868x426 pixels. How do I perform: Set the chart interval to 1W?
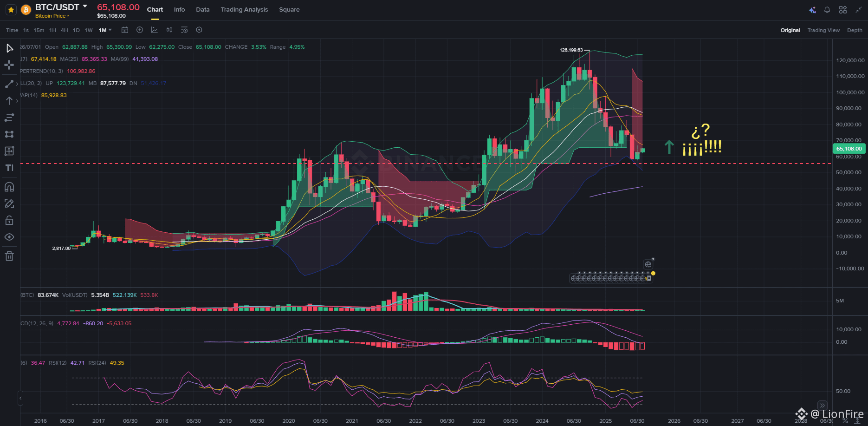pos(89,30)
